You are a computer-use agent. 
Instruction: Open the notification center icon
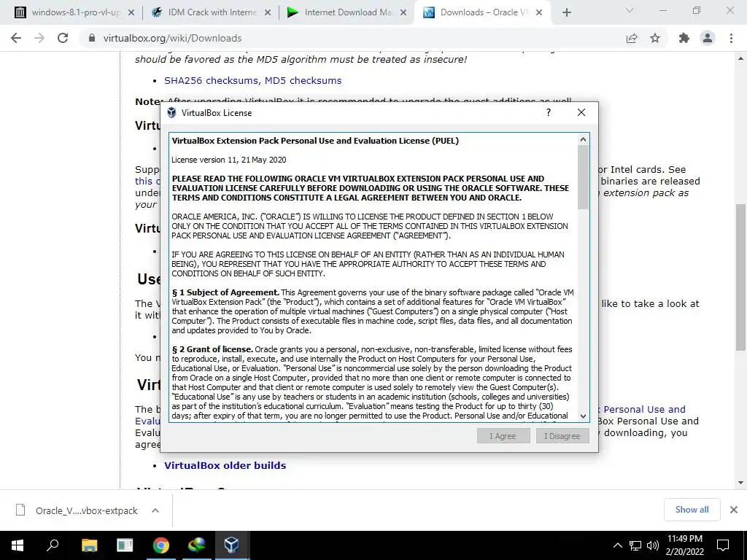[723, 545]
